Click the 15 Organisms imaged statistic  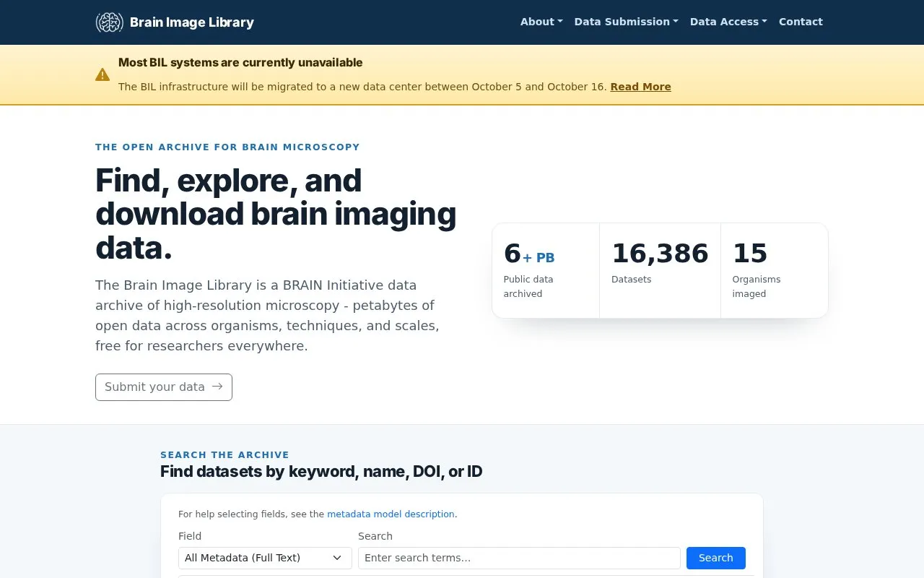pos(774,270)
